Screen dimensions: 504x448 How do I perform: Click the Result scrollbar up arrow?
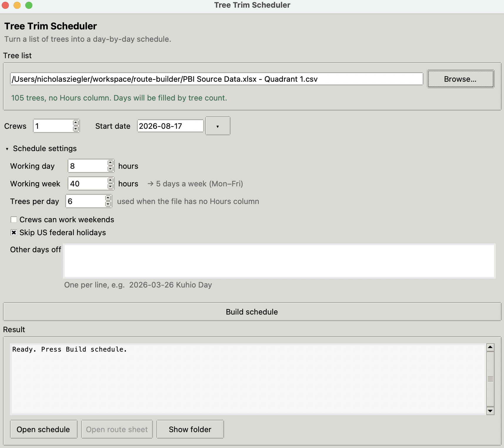pyautogui.click(x=490, y=347)
